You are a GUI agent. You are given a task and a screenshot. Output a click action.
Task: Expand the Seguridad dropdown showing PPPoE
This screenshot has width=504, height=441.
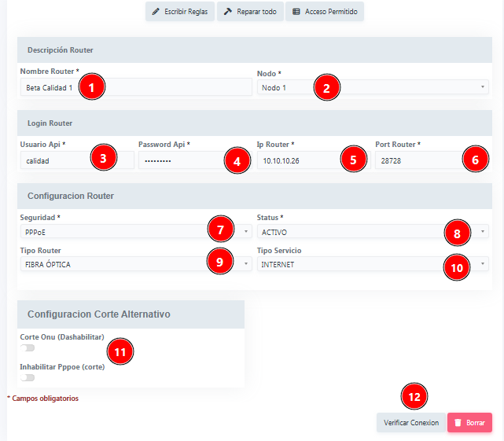click(135, 232)
